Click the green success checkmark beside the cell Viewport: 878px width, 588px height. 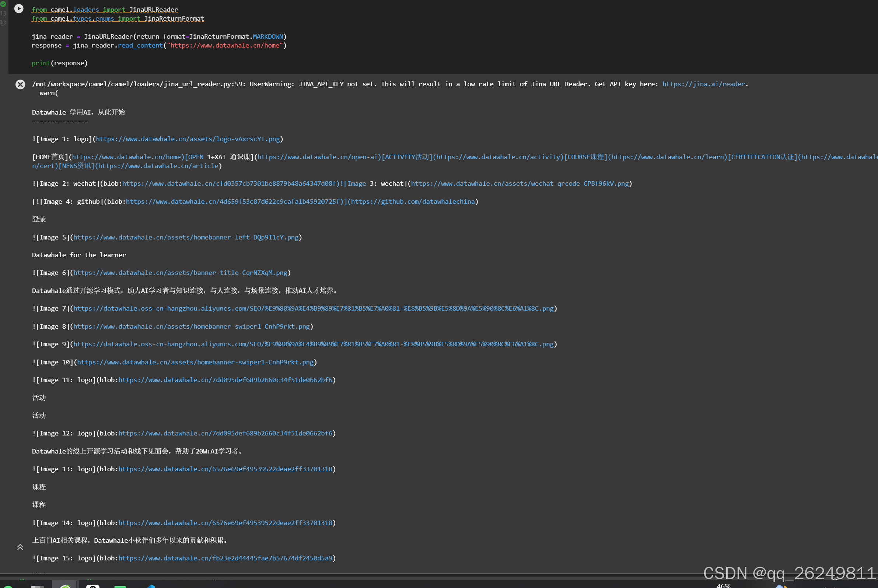(x=3, y=4)
